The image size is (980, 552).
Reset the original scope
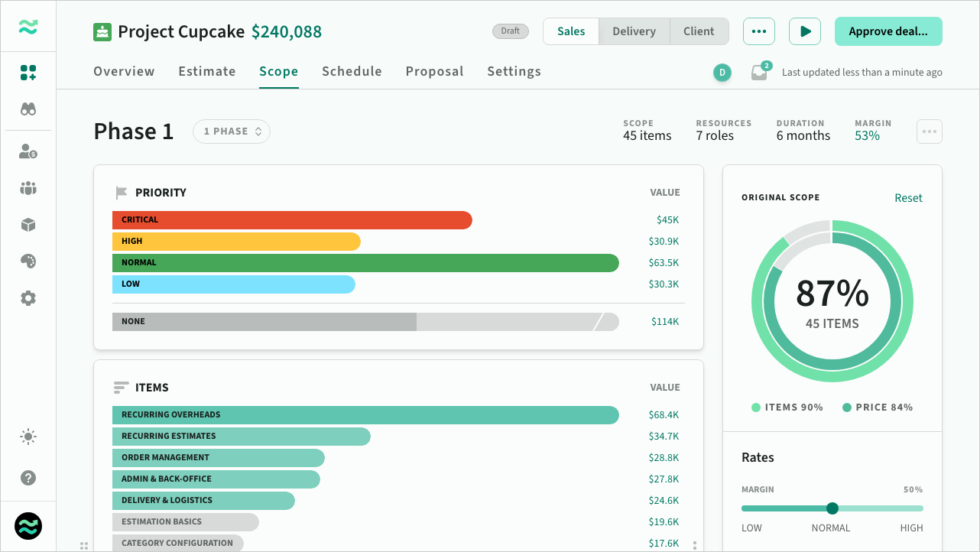pos(908,198)
